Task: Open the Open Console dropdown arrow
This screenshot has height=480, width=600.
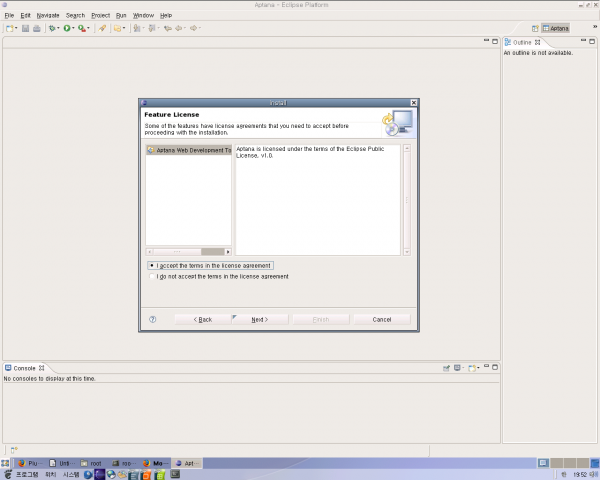Action: 479,368
